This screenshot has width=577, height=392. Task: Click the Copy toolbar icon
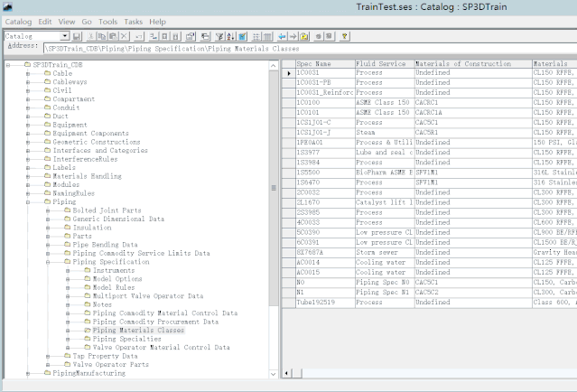coord(101,36)
